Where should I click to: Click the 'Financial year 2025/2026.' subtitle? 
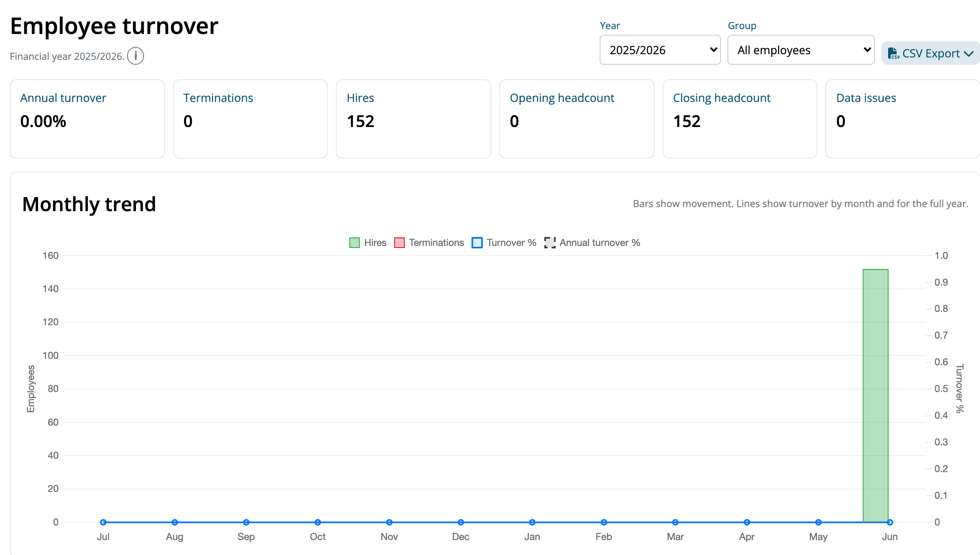click(67, 56)
